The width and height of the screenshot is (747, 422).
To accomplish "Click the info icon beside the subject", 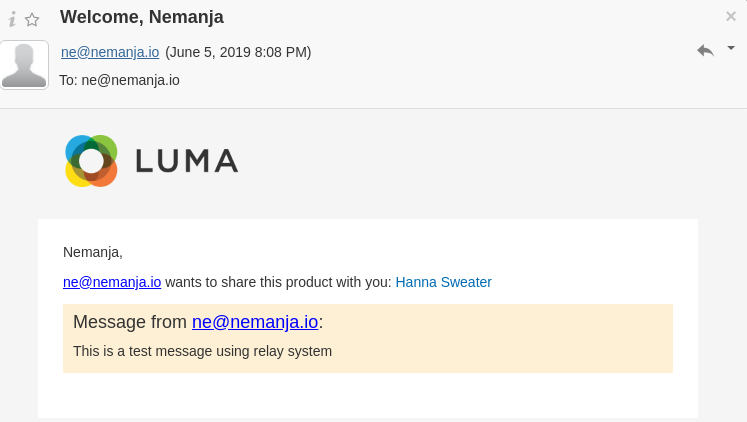I will (x=12, y=19).
